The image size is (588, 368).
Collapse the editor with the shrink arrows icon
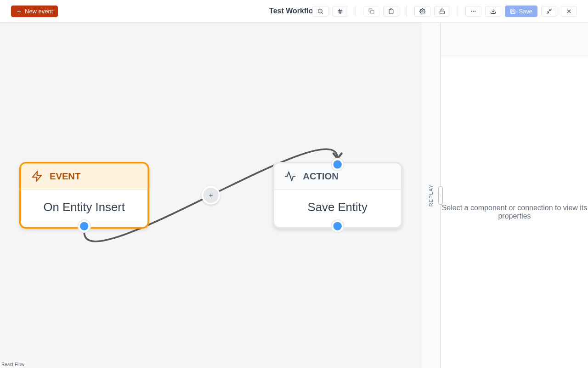[x=549, y=11]
